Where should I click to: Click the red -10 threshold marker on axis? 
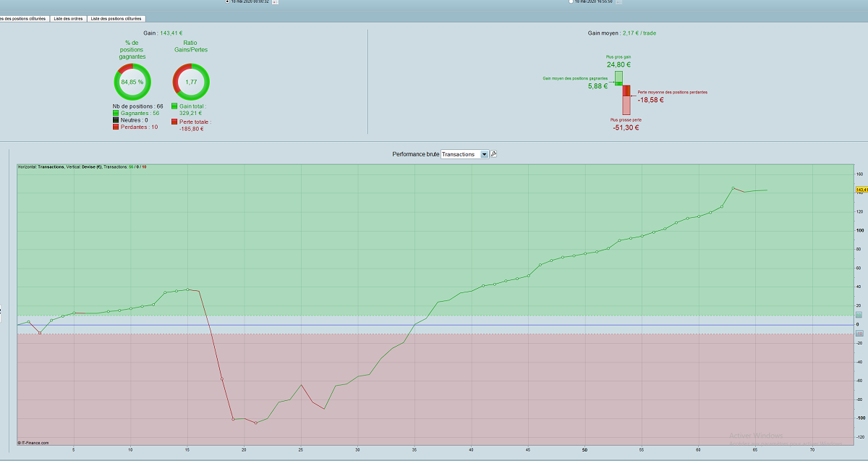[x=859, y=334]
